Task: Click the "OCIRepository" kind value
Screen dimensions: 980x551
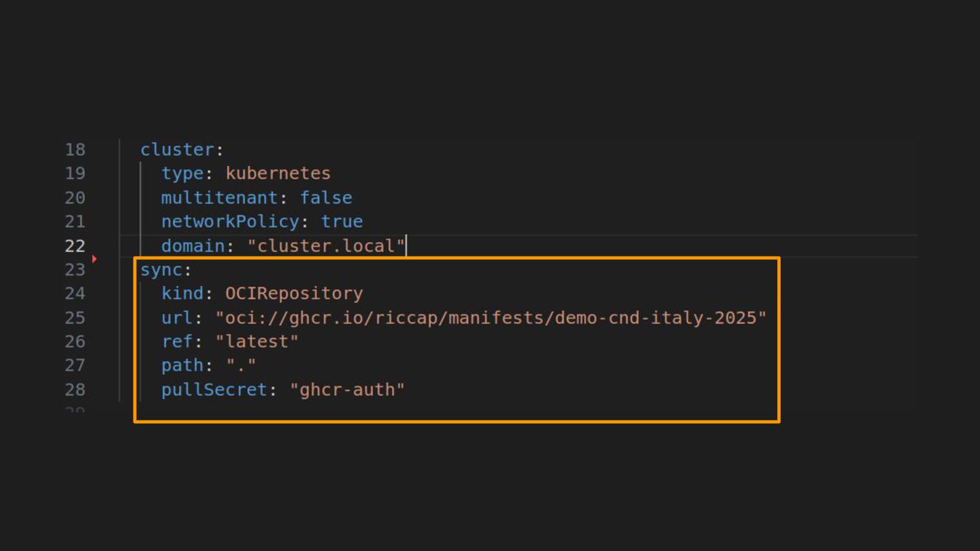Action: [294, 294]
